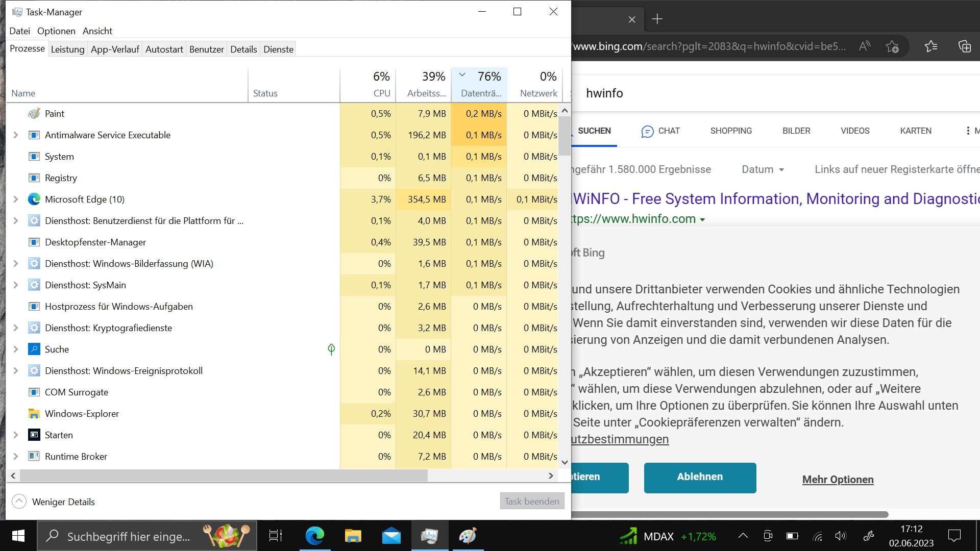Screen dimensions: 980x551
Task: Expand the Microsoft Edge (10) process group
Action: [15, 199]
